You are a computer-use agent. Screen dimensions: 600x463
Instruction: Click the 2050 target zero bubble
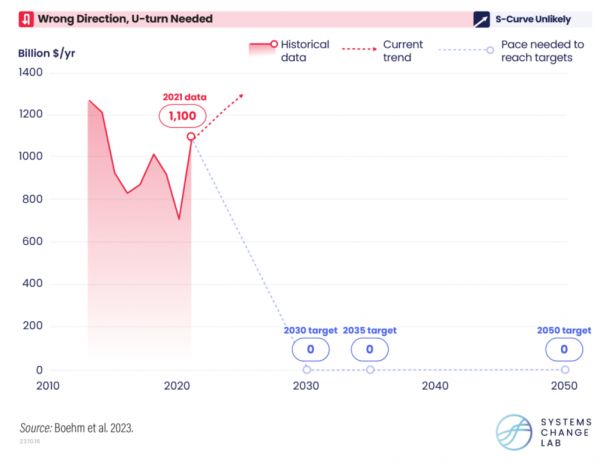coord(564,349)
